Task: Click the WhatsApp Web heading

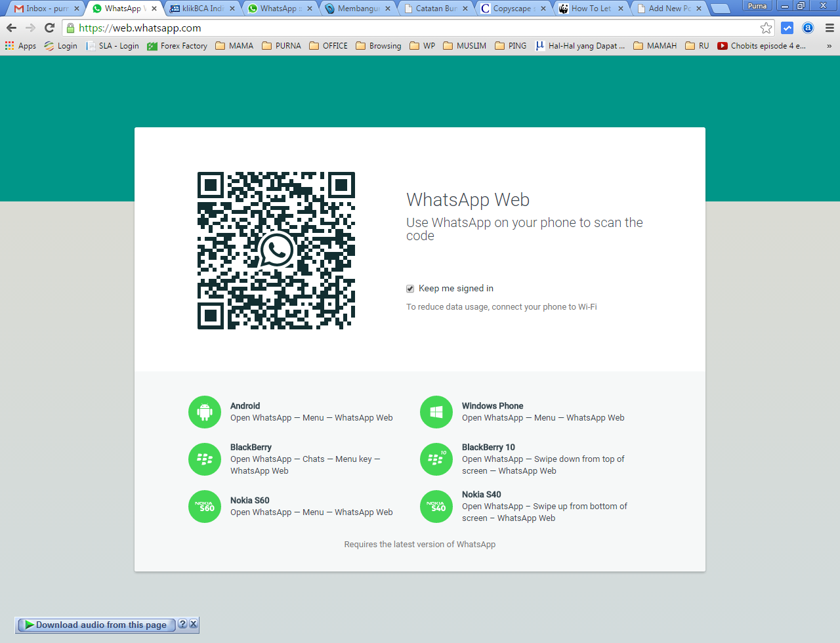Action: click(x=468, y=199)
